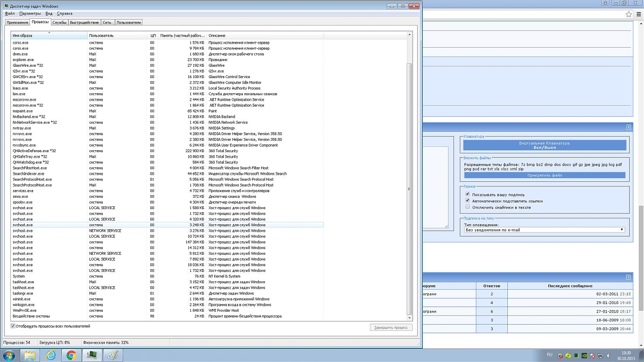The width and height of the screenshot is (644, 362).
Task: Open the Параметры menu
Action: click(x=30, y=13)
